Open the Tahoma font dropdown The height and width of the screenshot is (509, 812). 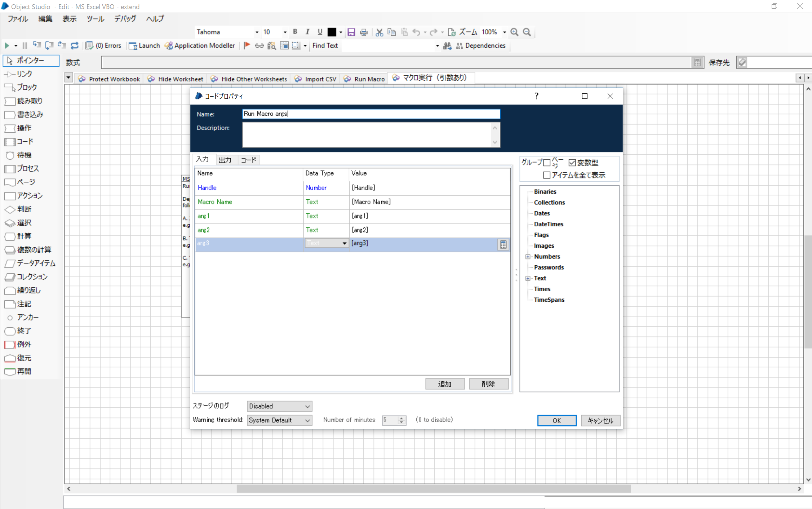pos(257,32)
